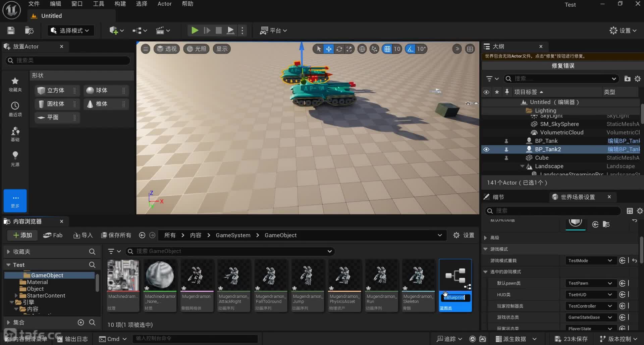Open the 构建 menu

[120, 4]
